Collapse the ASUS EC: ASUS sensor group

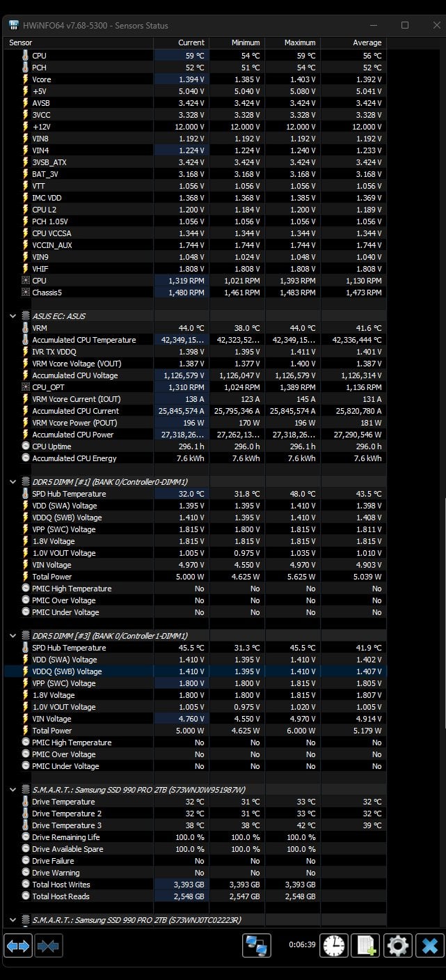[x=13, y=316]
